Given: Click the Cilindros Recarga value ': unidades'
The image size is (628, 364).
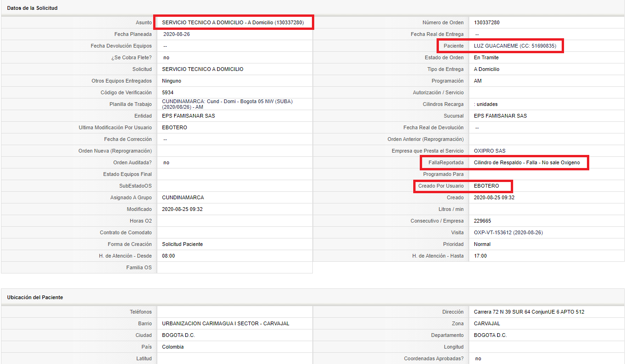Looking at the screenshot, I should pos(486,104).
